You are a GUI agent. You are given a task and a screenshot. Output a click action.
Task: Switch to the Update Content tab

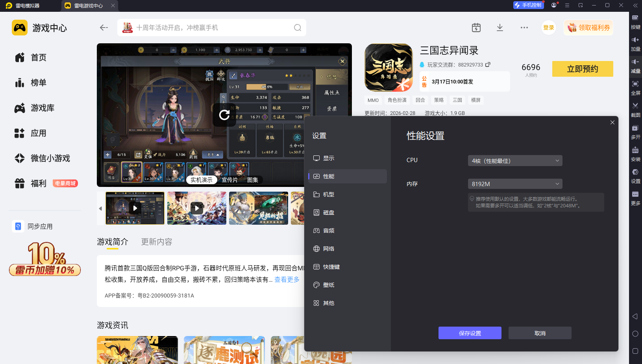pyautogui.click(x=157, y=242)
